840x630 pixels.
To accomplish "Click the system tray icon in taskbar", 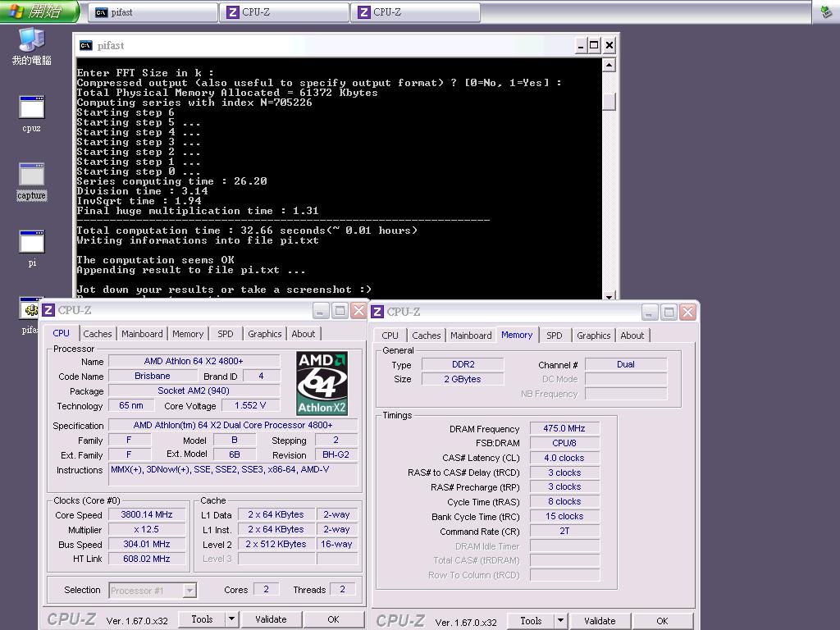I will (825, 11).
